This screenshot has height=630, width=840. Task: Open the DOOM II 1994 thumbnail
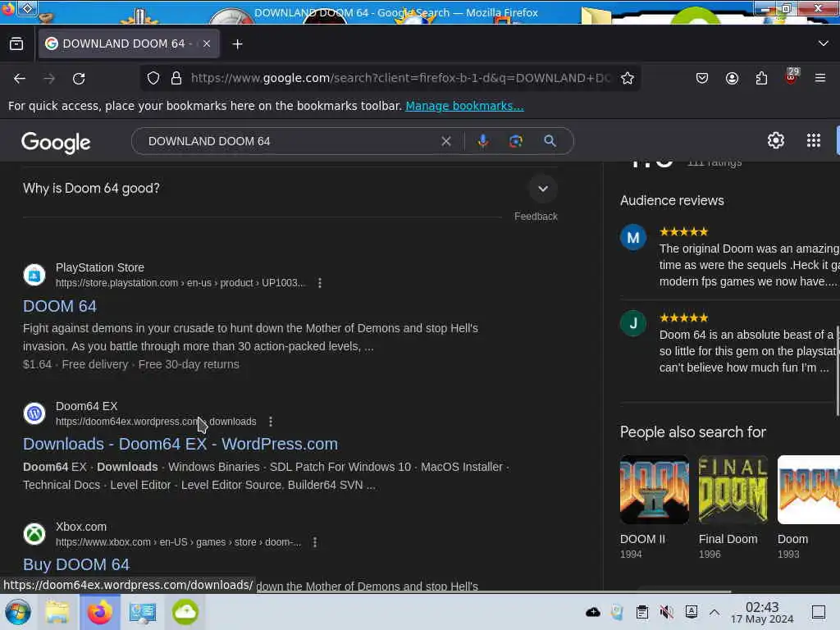coord(654,490)
